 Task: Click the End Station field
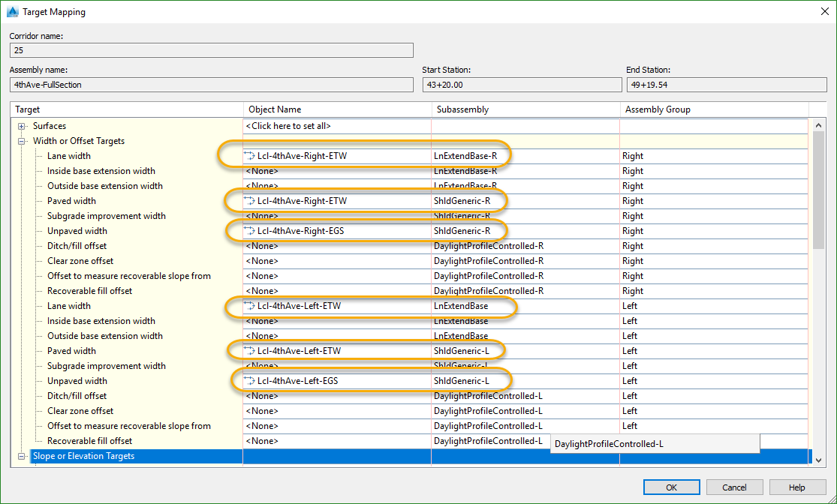click(x=725, y=85)
